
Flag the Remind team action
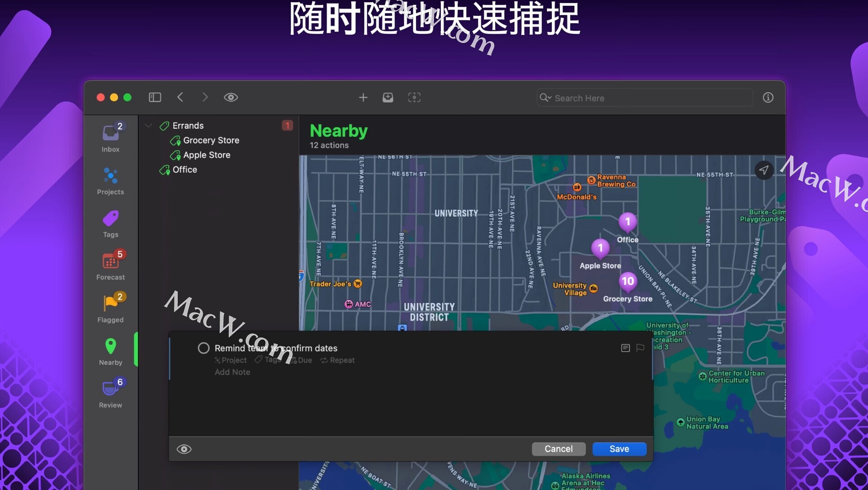640,348
